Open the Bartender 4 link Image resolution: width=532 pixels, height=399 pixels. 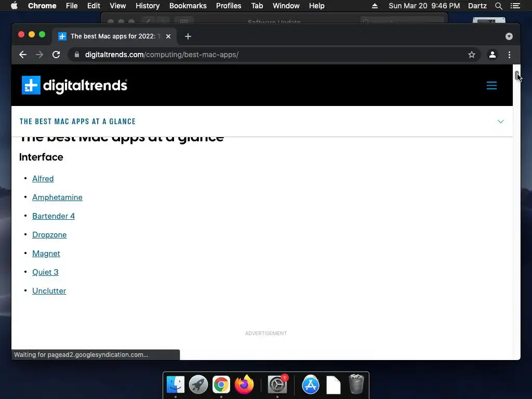[x=54, y=216]
